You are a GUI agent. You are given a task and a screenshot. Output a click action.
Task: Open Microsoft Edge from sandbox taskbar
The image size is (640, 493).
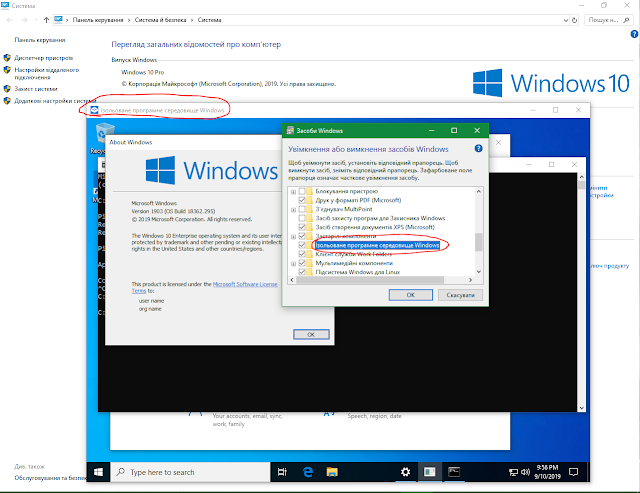click(309, 472)
